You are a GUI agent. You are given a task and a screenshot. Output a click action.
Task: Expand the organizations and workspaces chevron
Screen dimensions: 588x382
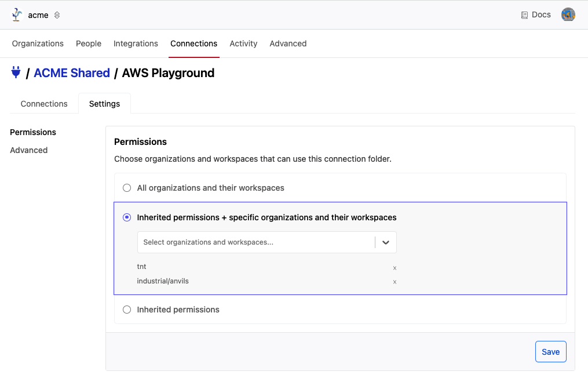point(386,242)
